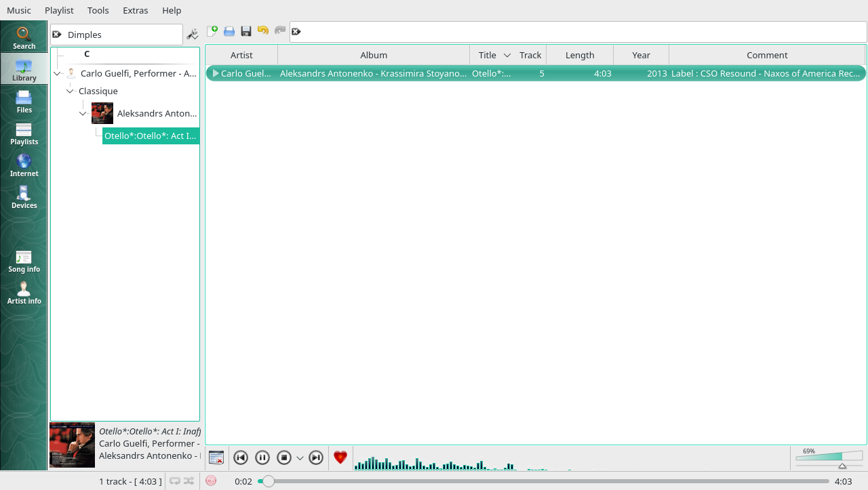Skip to the next track

[x=316, y=457]
